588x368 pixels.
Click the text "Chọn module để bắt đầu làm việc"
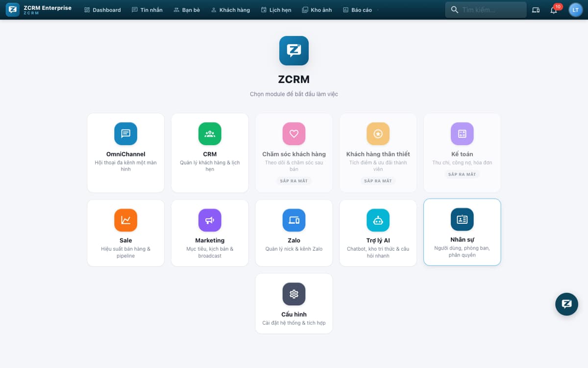294,94
